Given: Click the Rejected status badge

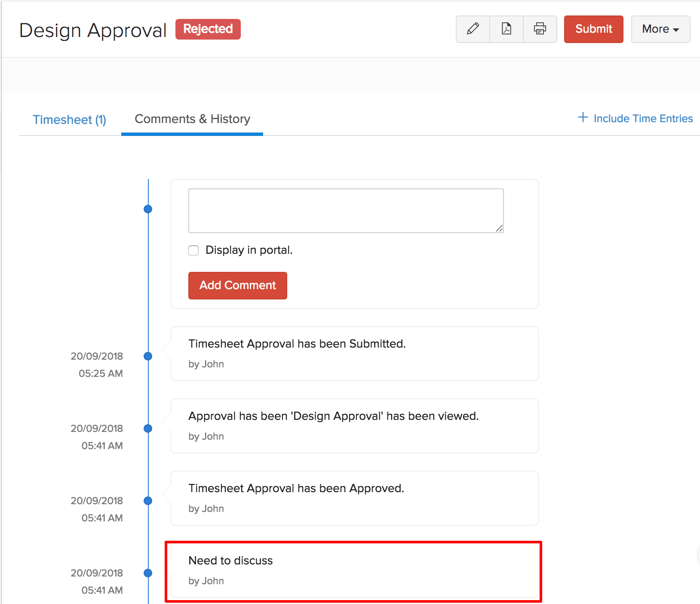Looking at the screenshot, I should pyautogui.click(x=208, y=29).
